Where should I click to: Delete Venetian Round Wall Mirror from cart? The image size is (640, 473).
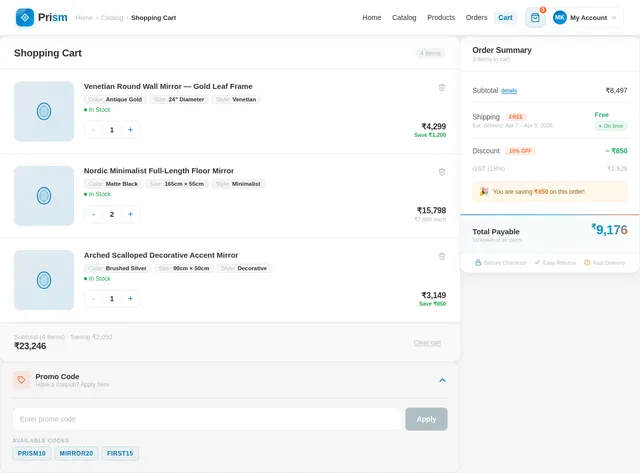click(x=442, y=87)
